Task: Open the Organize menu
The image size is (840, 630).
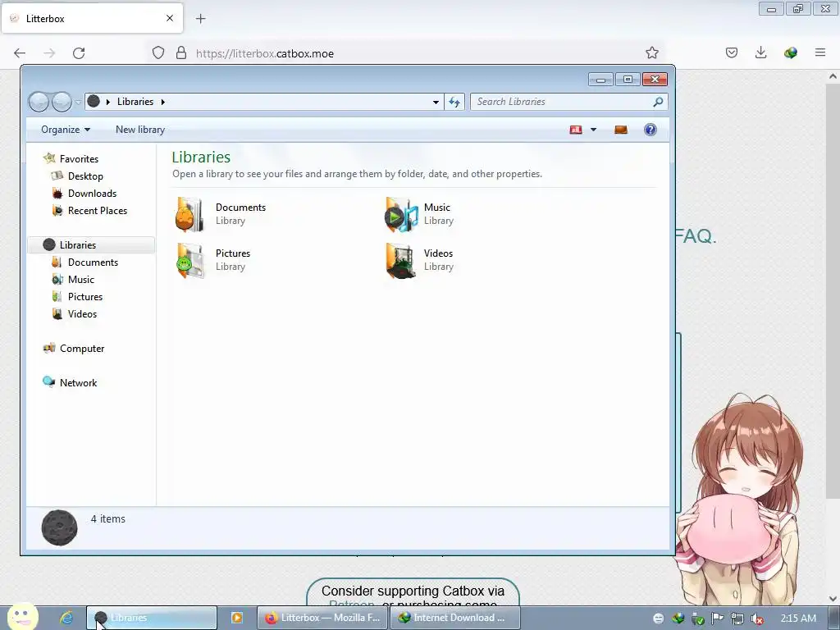Action: 66,130
